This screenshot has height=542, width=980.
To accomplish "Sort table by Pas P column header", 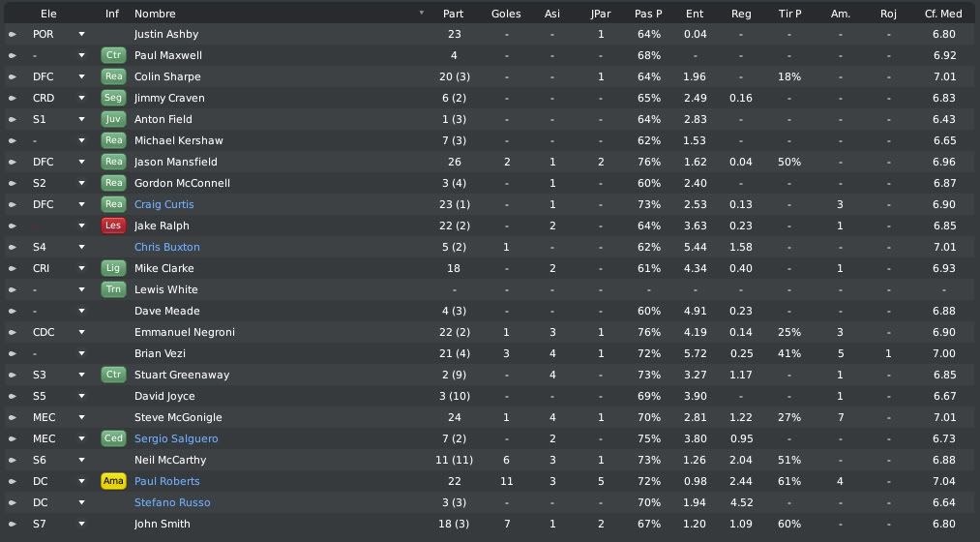I will point(648,14).
